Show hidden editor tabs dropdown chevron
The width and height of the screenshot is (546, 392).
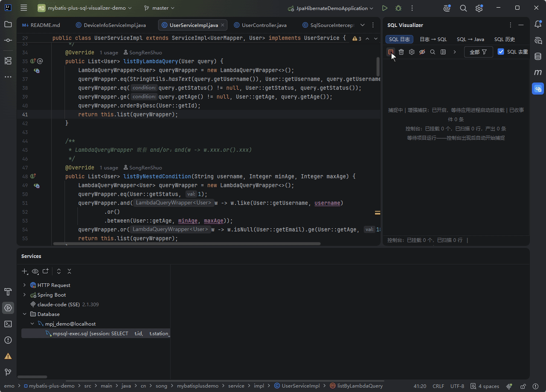[362, 25]
